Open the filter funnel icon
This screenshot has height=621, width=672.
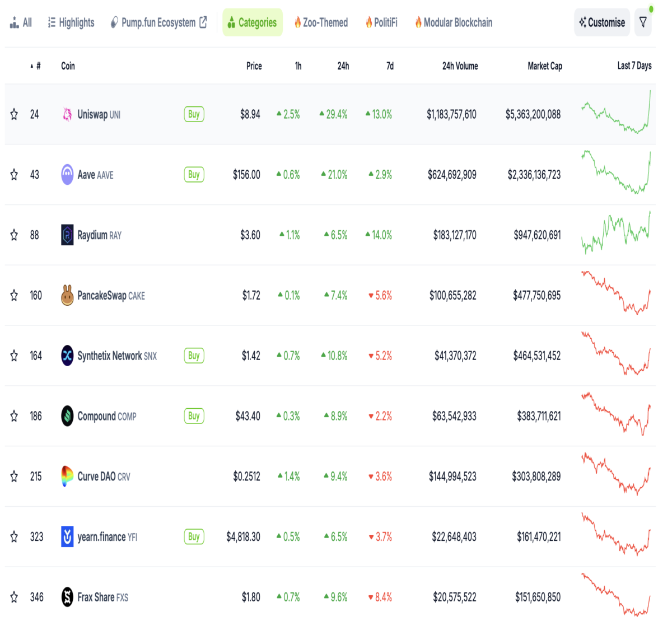(x=643, y=22)
